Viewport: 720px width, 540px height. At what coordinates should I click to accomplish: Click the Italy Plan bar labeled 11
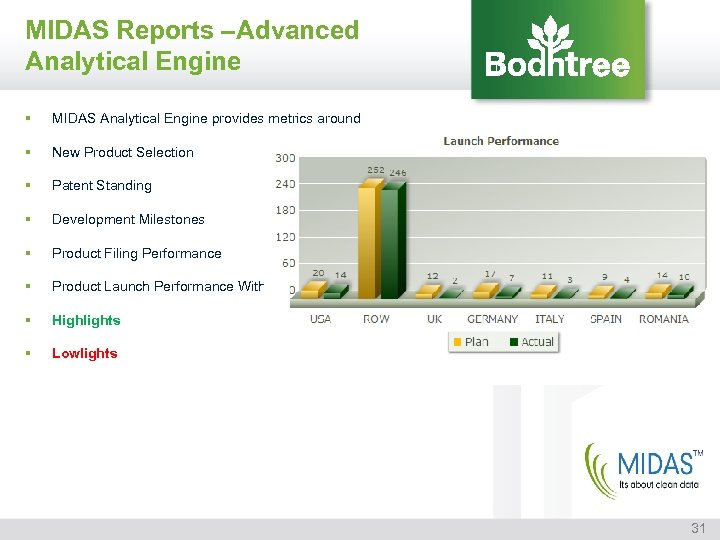543,292
